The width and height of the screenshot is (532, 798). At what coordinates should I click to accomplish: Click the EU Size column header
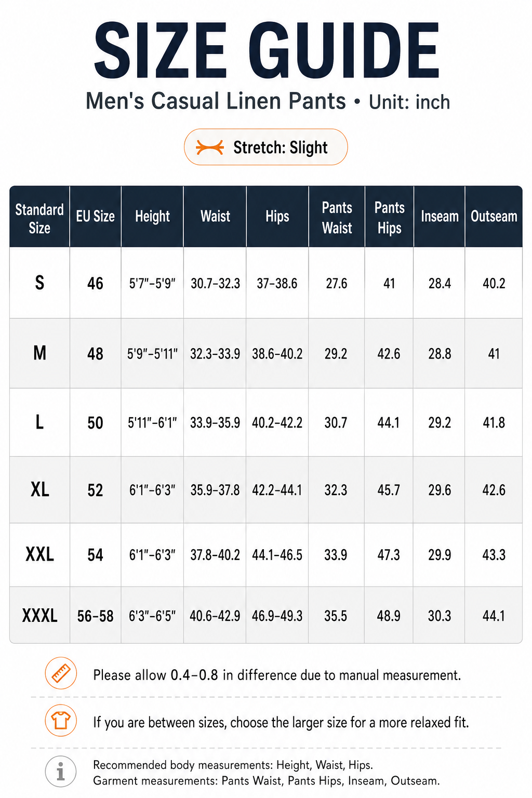(95, 216)
